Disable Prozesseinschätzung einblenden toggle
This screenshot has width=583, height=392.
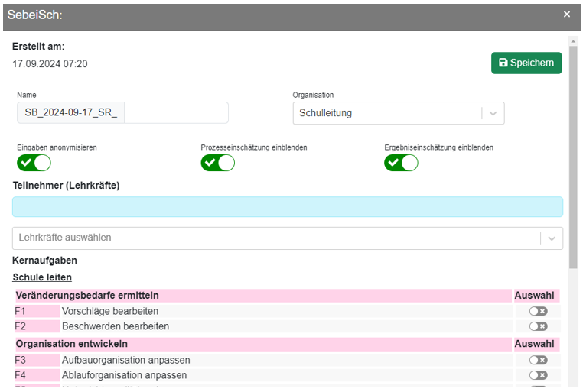point(217,163)
